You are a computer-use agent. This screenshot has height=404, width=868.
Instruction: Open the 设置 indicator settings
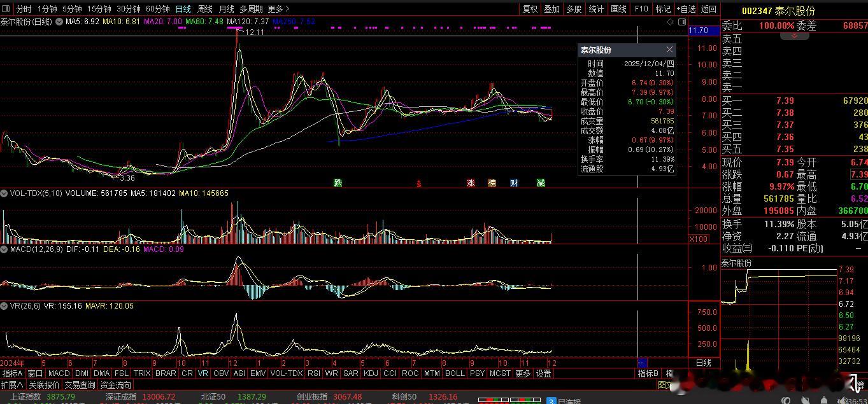[543, 373]
